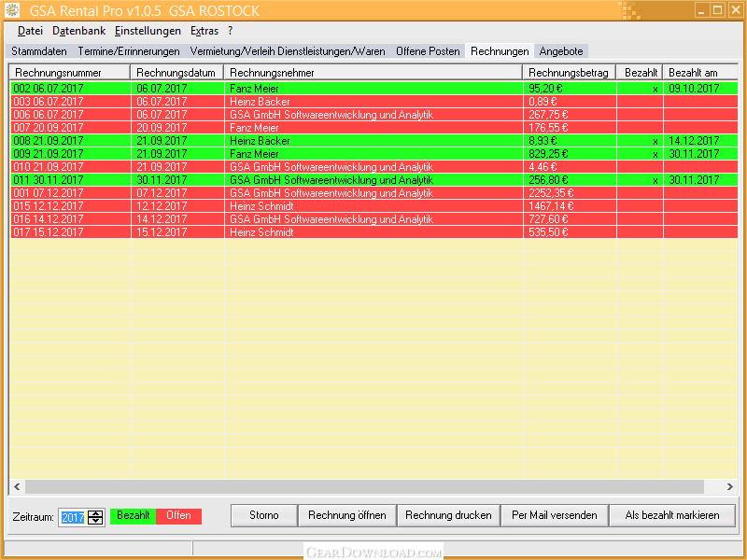Screen dimensions: 747x560
Task: Click the Zeitraum year field showing 2017
Action: click(x=73, y=518)
